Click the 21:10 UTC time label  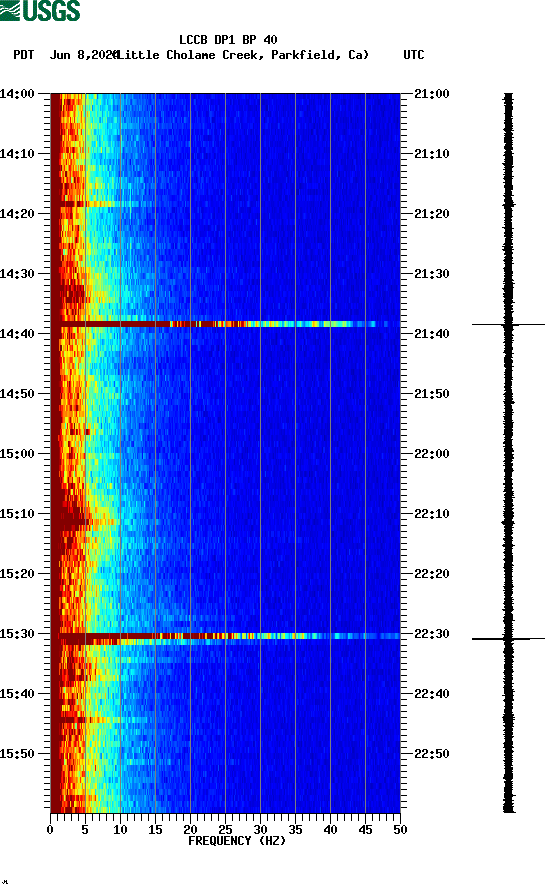click(x=432, y=154)
